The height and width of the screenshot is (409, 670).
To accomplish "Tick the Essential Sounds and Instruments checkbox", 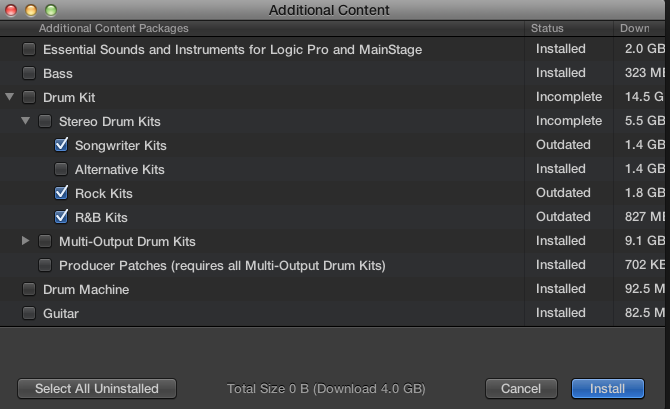I will [x=29, y=49].
